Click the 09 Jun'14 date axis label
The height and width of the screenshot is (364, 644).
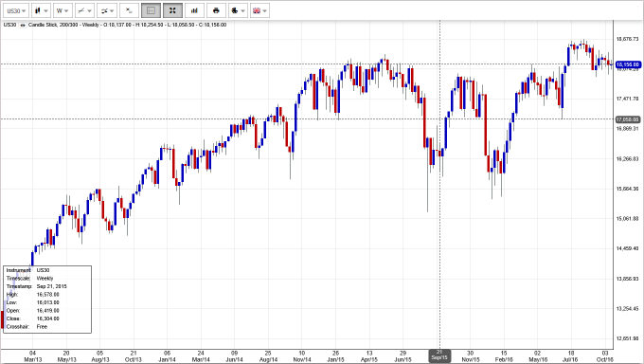pos(235,356)
